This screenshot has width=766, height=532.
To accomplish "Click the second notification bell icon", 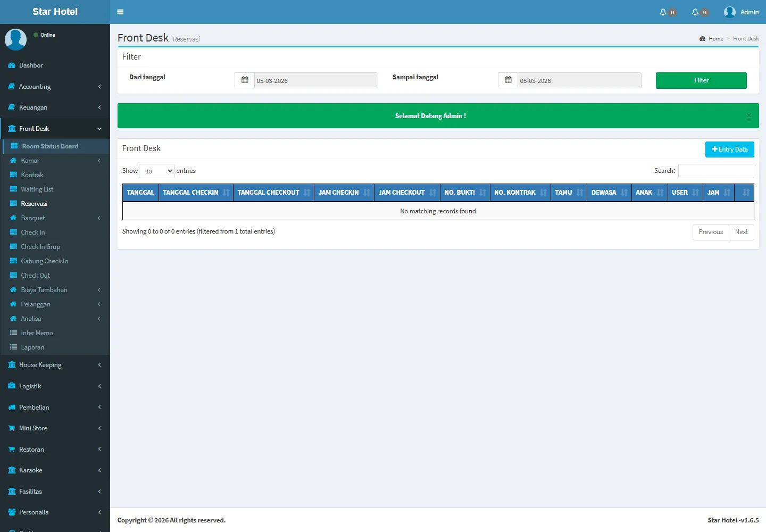I will 695,12.
